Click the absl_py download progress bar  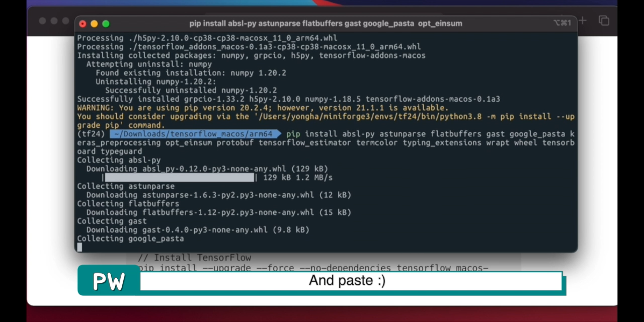[180, 178]
